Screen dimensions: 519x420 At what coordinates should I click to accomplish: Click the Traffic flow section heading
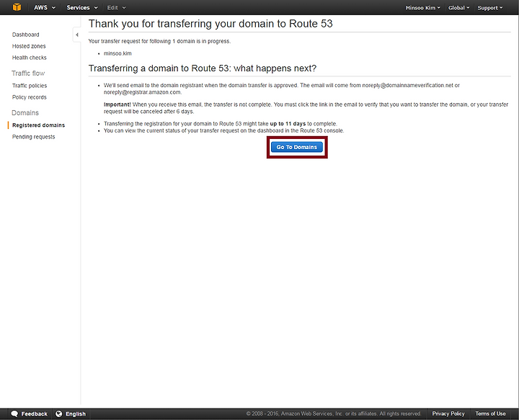[x=28, y=73]
